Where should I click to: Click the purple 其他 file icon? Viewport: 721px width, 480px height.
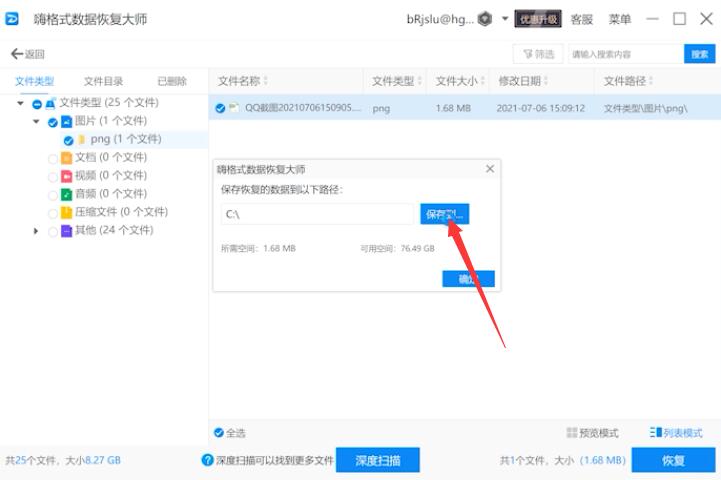pos(67,230)
